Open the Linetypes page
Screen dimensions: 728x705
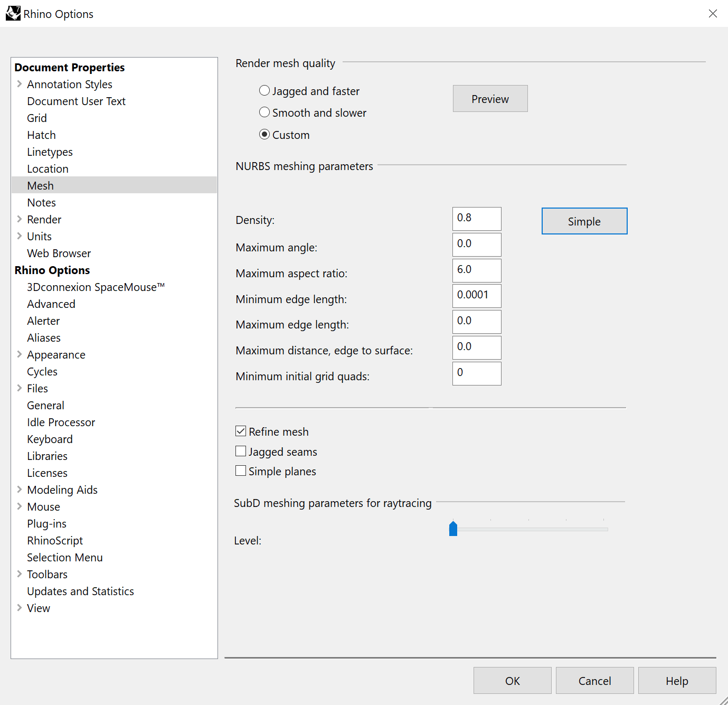(50, 152)
